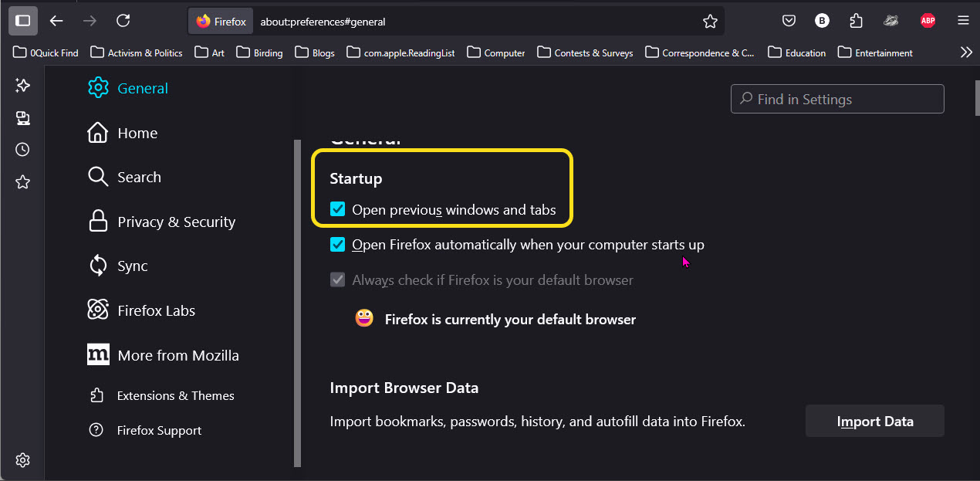The image size is (980, 481).
Task: Click the "Import Browser Data" heading
Action: pos(404,388)
